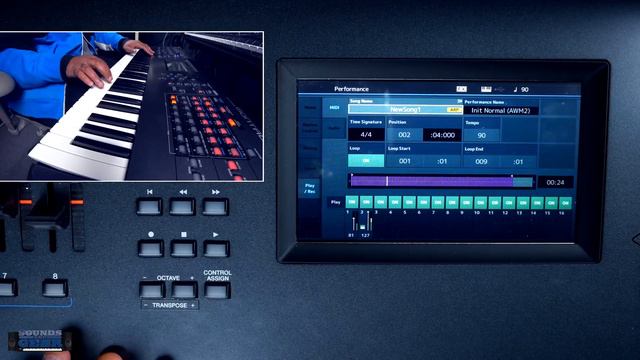Toggle Play ON for track 14
The image size is (640, 360).
(537, 203)
